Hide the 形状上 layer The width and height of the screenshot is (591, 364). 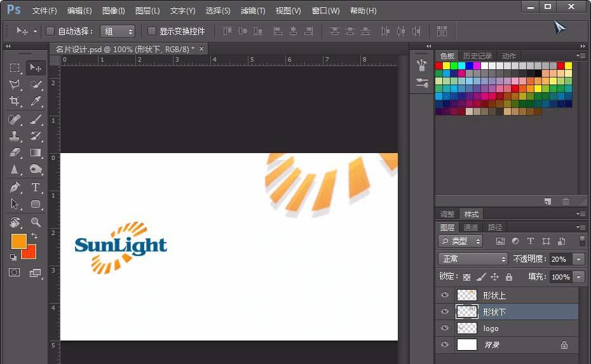click(445, 295)
